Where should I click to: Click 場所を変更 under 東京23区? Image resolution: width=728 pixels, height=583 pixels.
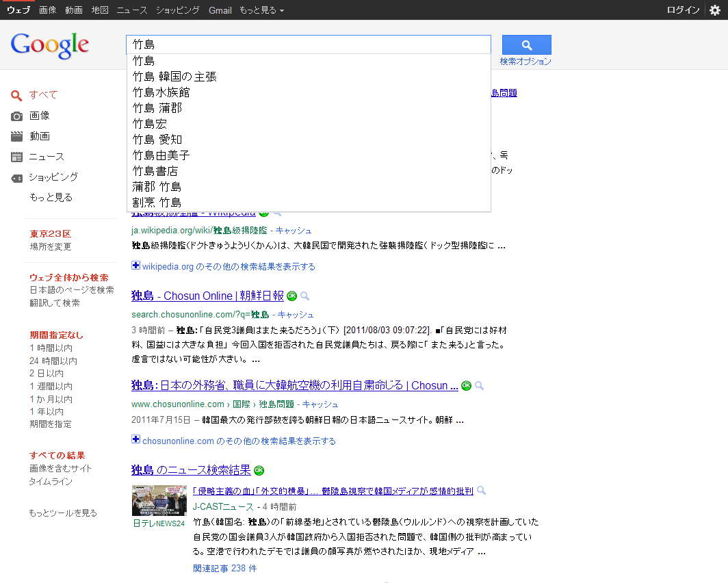pos(51,246)
